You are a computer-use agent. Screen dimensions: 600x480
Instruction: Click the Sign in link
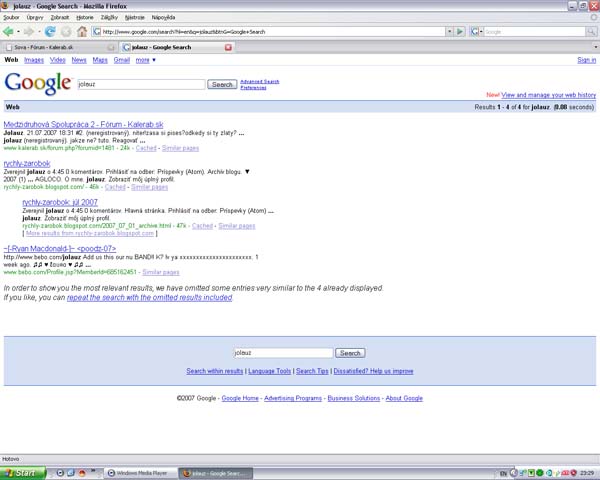click(x=587, y=60)
